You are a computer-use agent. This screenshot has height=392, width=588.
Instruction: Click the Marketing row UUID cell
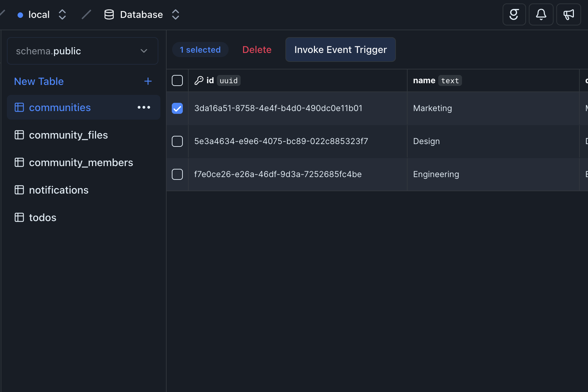point(278,108)
